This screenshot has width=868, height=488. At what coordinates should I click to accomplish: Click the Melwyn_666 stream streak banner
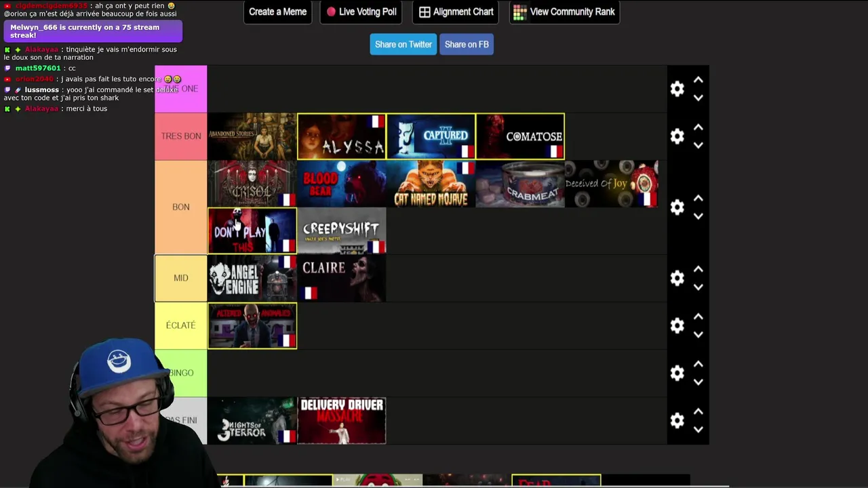pos(93,31)
